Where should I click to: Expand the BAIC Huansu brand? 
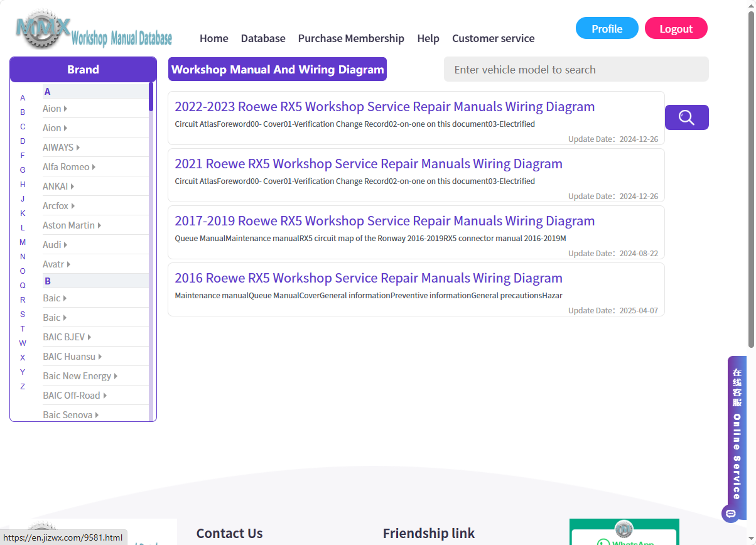pyautogui.click(x=72, y=357)
